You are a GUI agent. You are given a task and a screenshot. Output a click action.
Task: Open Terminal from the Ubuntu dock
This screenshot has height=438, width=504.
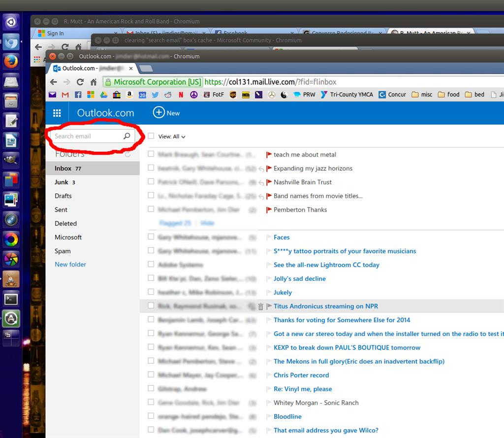click(x=11, y=299)
